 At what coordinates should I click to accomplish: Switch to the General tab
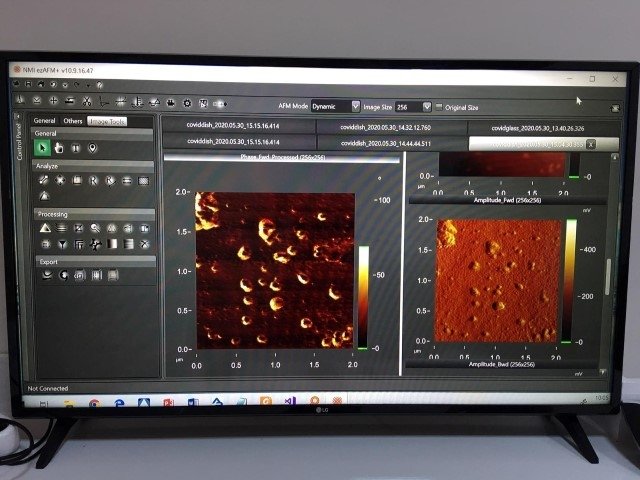coord(44,121)
